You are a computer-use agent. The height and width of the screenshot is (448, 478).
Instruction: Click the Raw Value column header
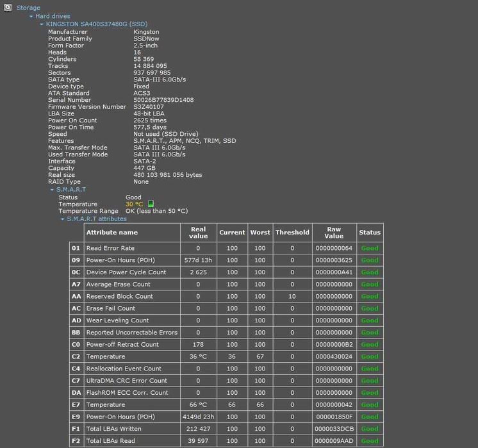pos(334,233)
